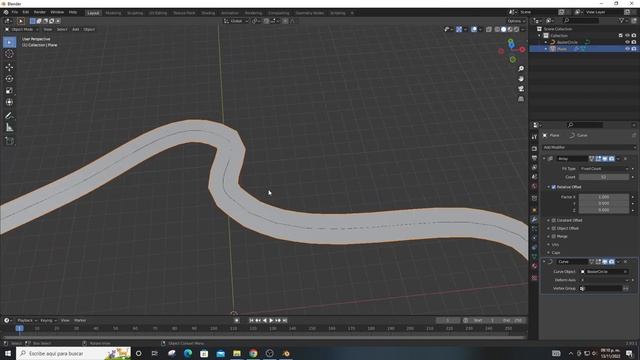Open the timeline Playback menu
This screenshot has height=360, width=640.
pyautogui.click(x=27, y=320)
